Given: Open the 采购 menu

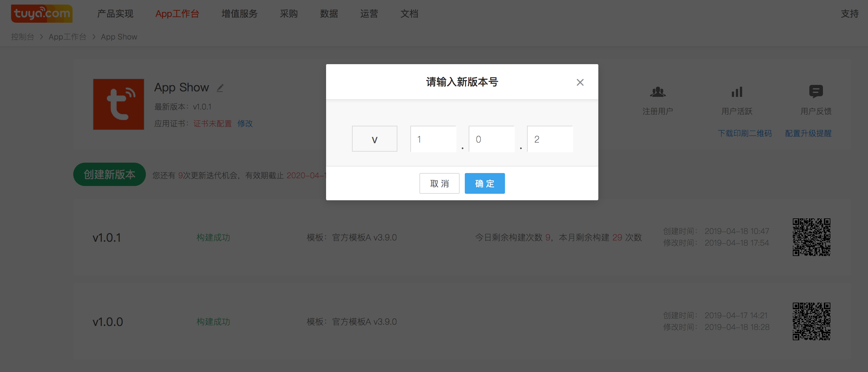Looking at the screenshot, I should pyautogui.click(x=289, y=14).
